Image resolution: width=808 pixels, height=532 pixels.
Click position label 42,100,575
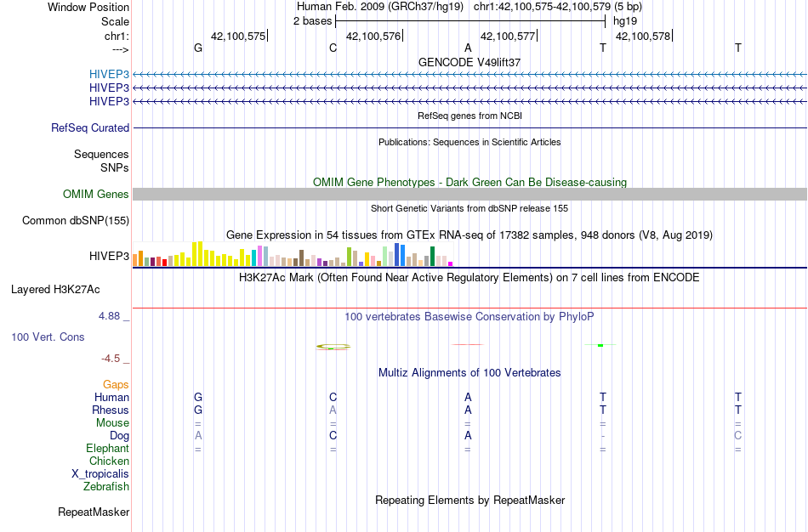click(238, 36)
